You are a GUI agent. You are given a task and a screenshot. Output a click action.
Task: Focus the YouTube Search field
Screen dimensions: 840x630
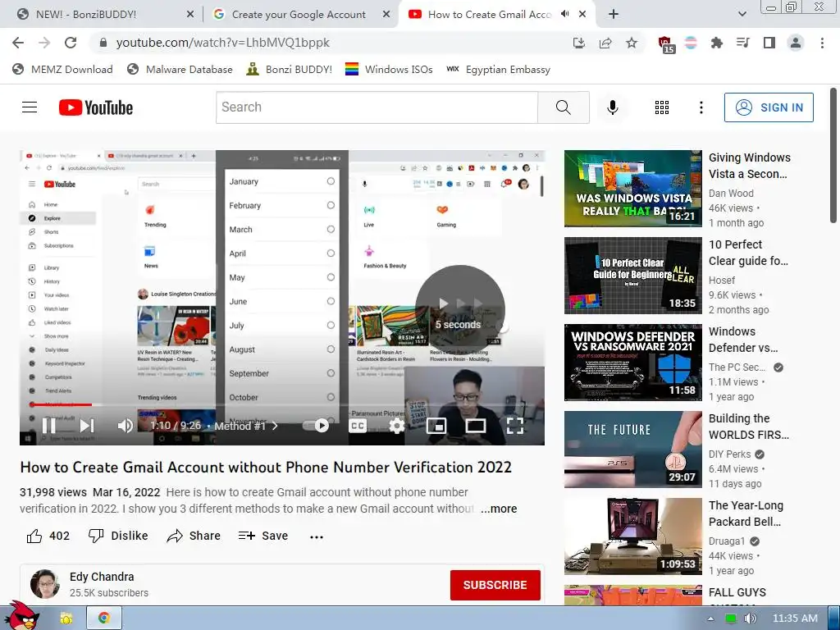pos(377,107)
